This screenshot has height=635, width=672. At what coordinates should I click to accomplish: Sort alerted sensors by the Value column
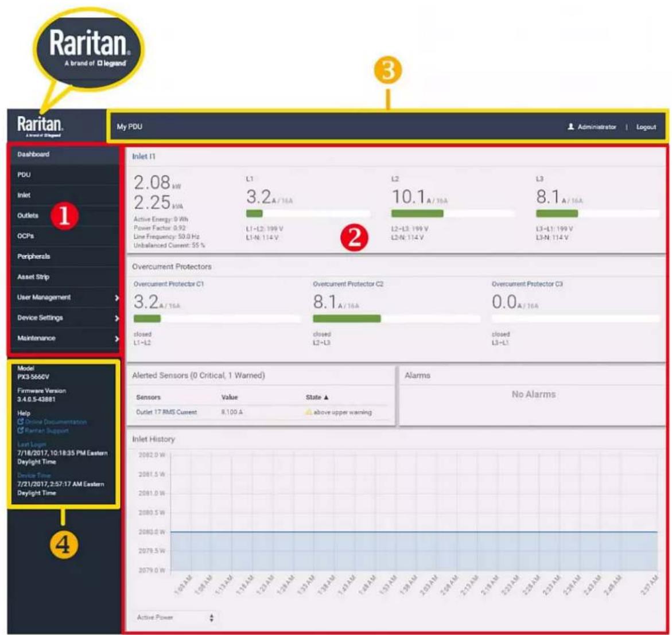tap(230, 398)
